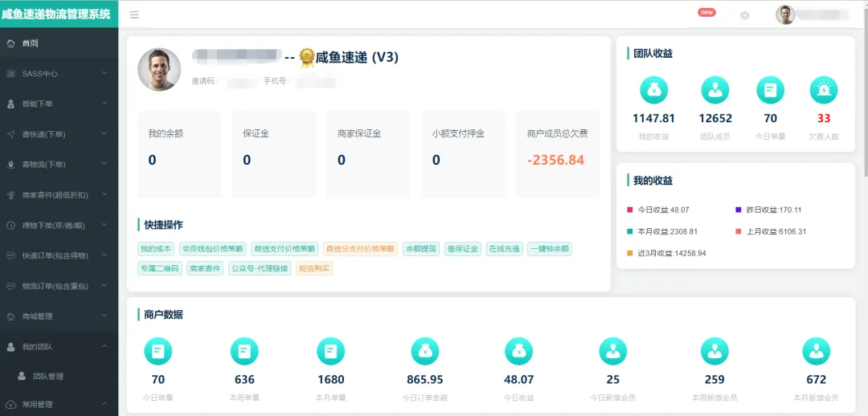Click the 常用管理 cloud icon
The width and height of the screenshot is (868, 416).
tap(10, 405)
